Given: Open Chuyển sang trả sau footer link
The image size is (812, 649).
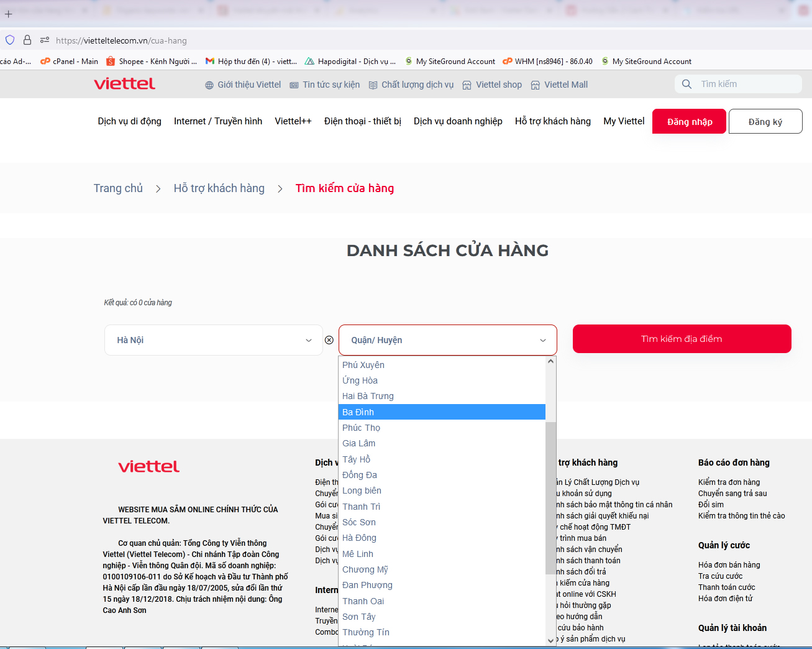Looking at the screenshot, I should [732, 494].
